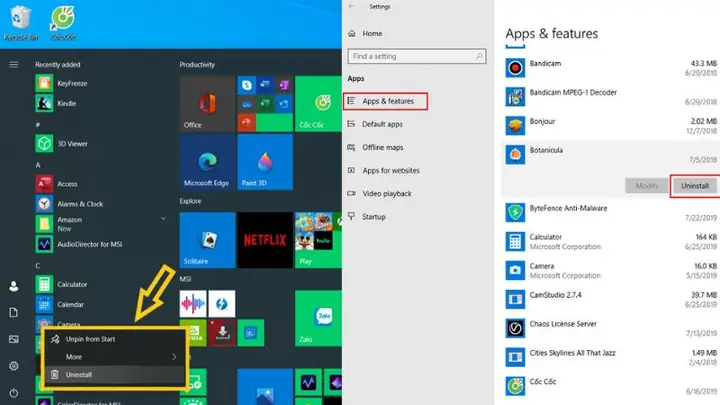The image size is (720, 405).
Task: Open Offline maps settings page
Action: click(382, 147)
